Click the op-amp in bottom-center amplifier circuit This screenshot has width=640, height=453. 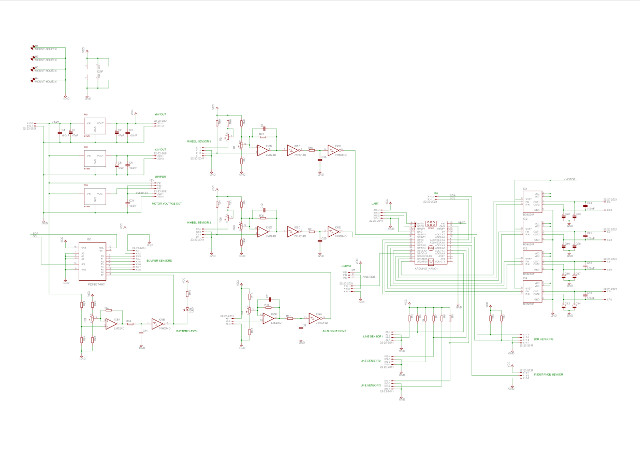270,317
